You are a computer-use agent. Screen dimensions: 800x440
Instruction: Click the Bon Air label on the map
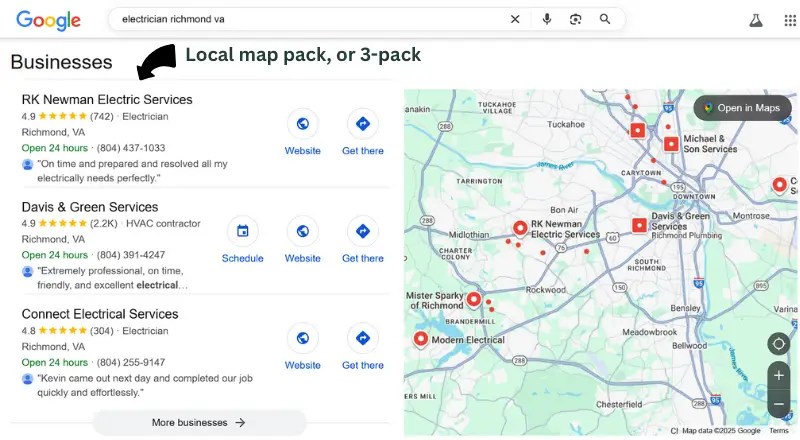pyautogui.click(x=564, y=210)
